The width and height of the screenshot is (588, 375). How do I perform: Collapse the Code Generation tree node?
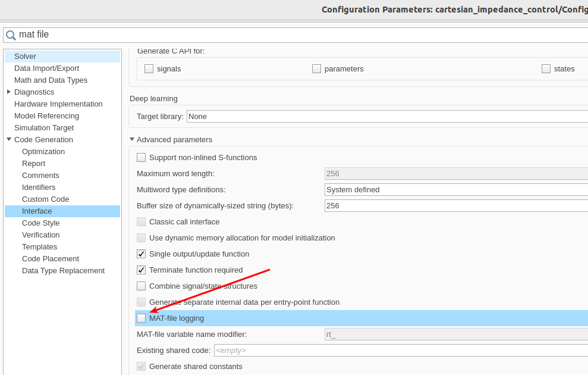pyautogui.click(x=9, y=140)
